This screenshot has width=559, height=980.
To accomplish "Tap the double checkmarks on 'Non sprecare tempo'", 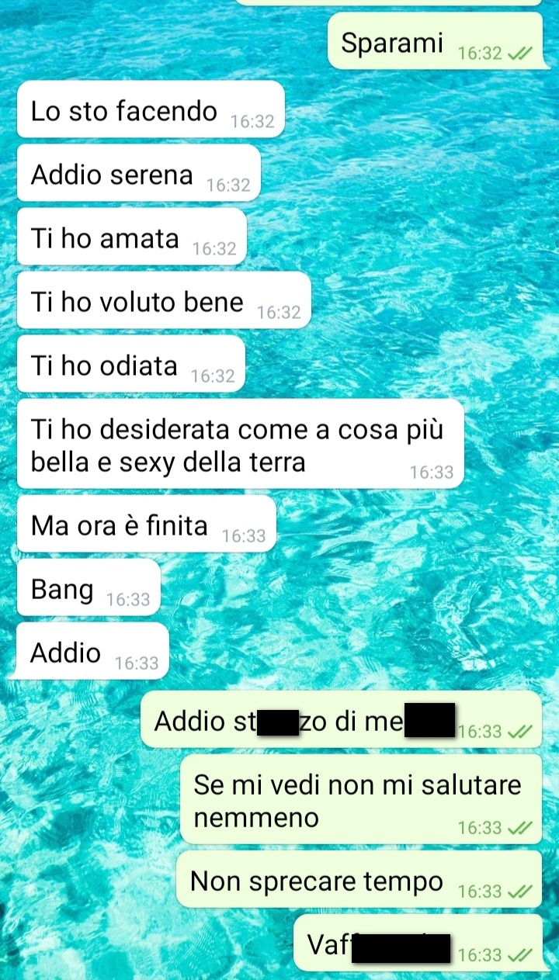I will 519,892.
